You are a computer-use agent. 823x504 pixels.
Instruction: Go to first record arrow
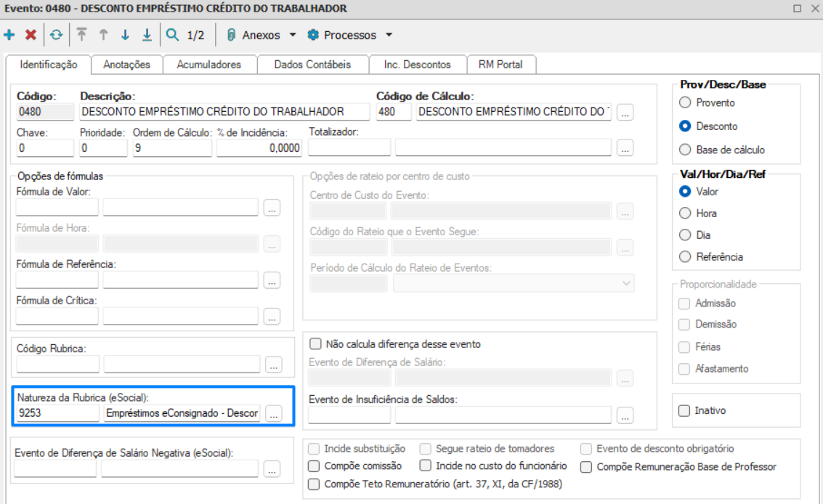coord(81,35)
